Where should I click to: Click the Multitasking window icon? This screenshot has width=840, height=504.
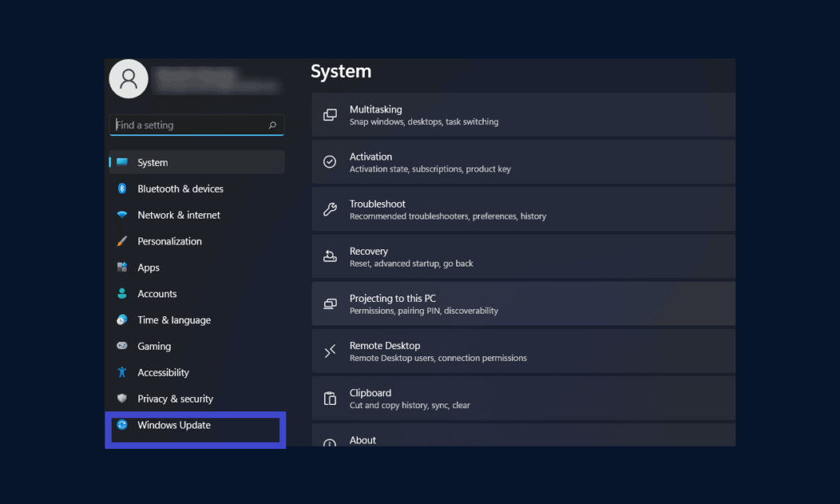click(x=330, y=114)
